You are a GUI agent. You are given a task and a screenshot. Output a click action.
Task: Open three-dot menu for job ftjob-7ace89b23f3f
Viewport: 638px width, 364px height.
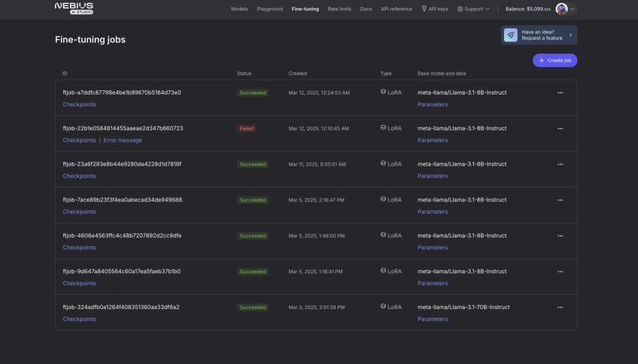coord(561,200)
